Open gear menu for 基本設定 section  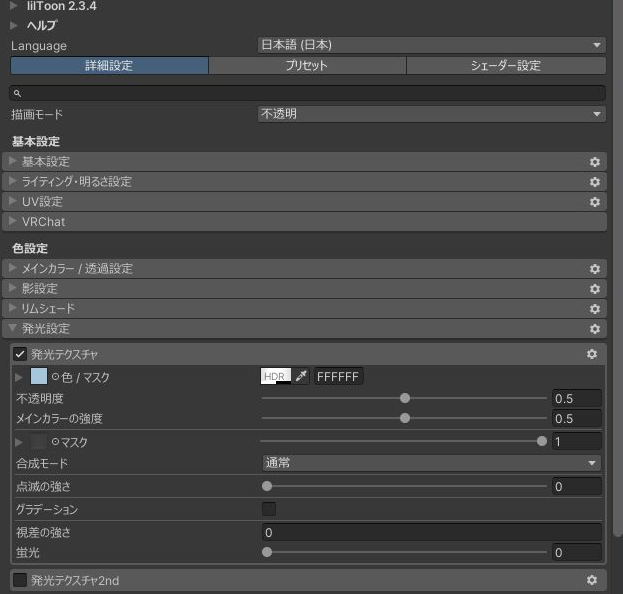(595, 162)
